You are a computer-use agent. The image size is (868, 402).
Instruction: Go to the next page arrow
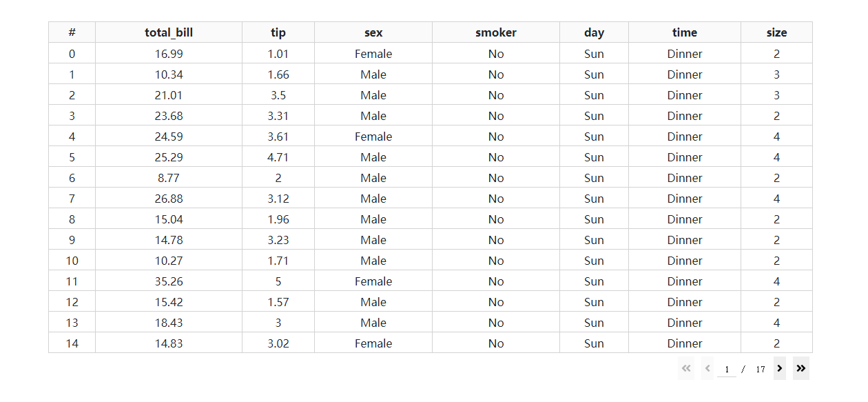point(779,368)
